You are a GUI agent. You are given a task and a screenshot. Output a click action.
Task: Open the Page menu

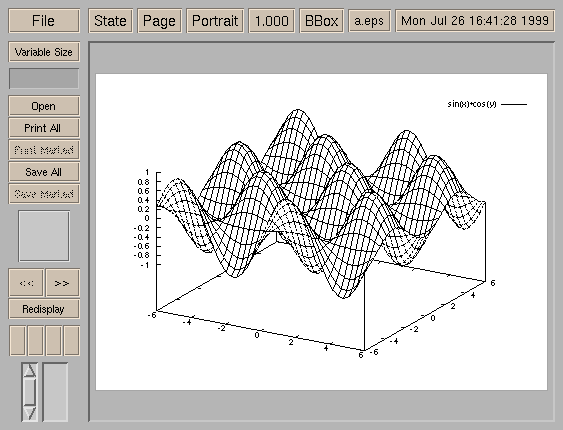(159, 21)
